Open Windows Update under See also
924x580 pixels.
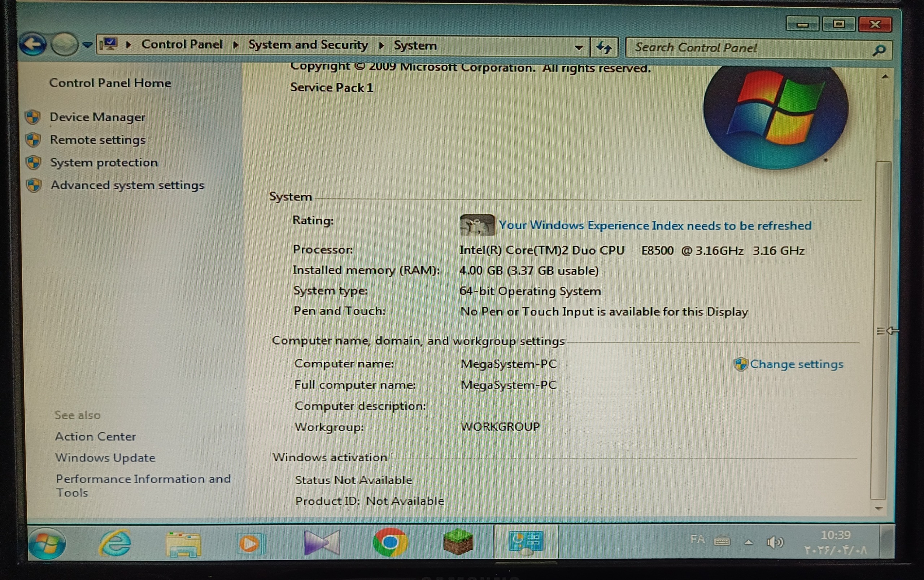(105, 458)
